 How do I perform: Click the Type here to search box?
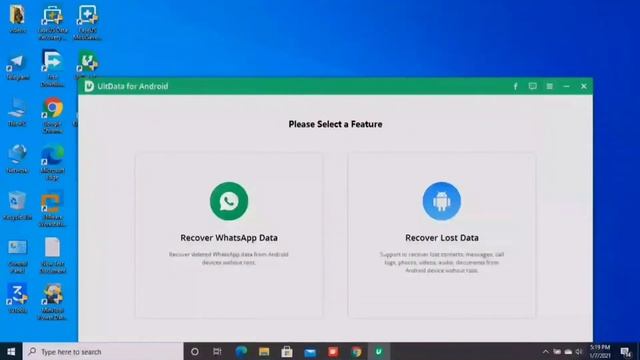(x=103, y=351)
